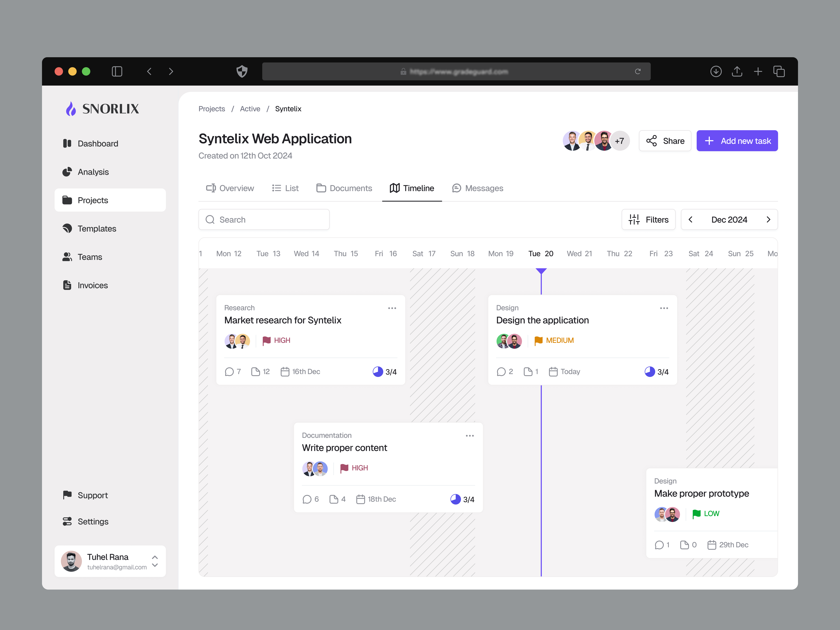Viewport: 840px width, 630px height.
Task: Navigate to Projects breadcrumb link
Action: coord(212,109)
